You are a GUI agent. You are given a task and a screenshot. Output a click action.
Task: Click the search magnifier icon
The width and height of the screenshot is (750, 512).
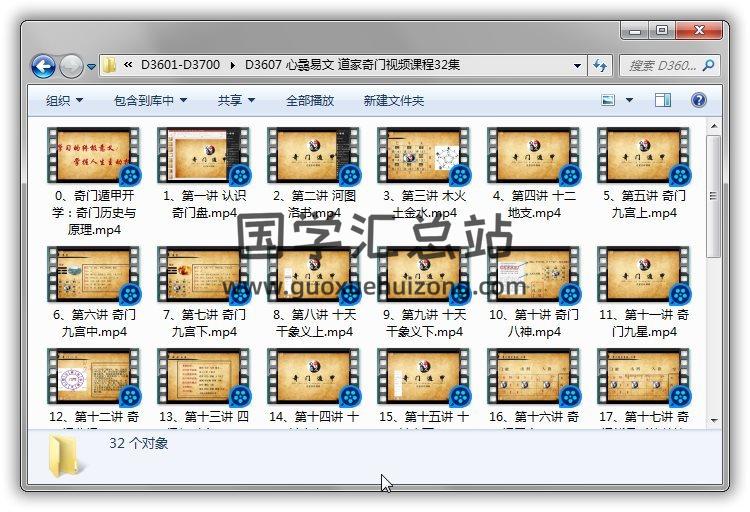[x=707, y=66]
